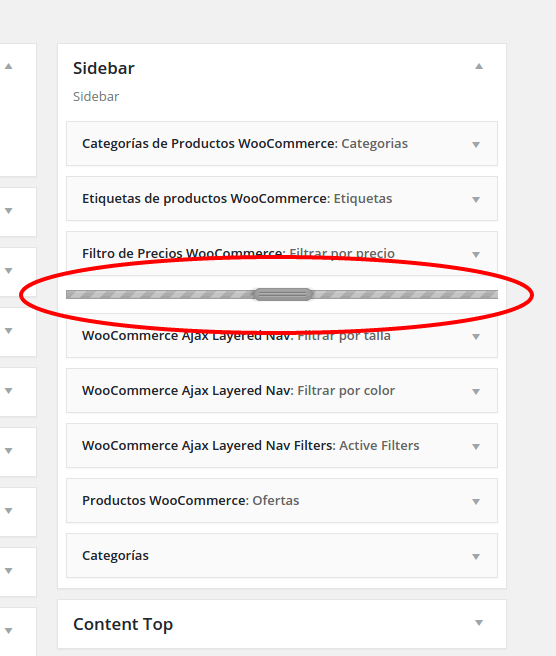Collapse the top left panel up arrow
Viewport: 556px width, 656px height.
(8, 67)
